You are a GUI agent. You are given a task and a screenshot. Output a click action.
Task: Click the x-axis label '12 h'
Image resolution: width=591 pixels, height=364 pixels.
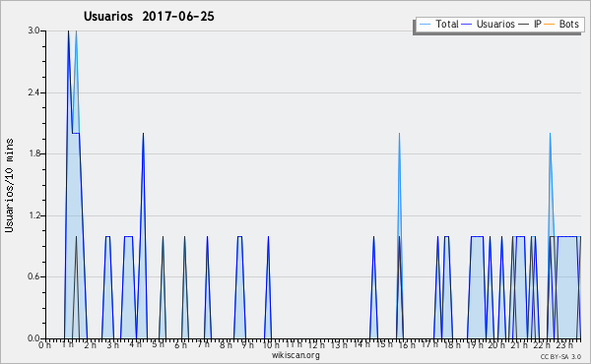(x=316, y=345)
